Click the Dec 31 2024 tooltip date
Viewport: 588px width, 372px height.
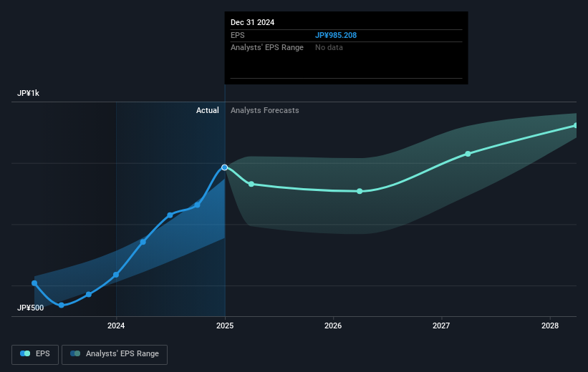[252, 22]
